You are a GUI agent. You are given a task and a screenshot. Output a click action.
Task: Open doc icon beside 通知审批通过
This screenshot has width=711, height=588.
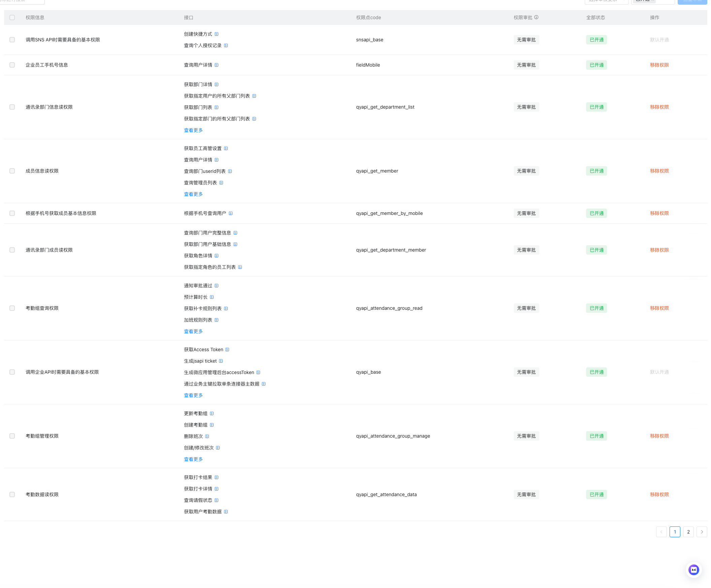(x=216, y=286)
